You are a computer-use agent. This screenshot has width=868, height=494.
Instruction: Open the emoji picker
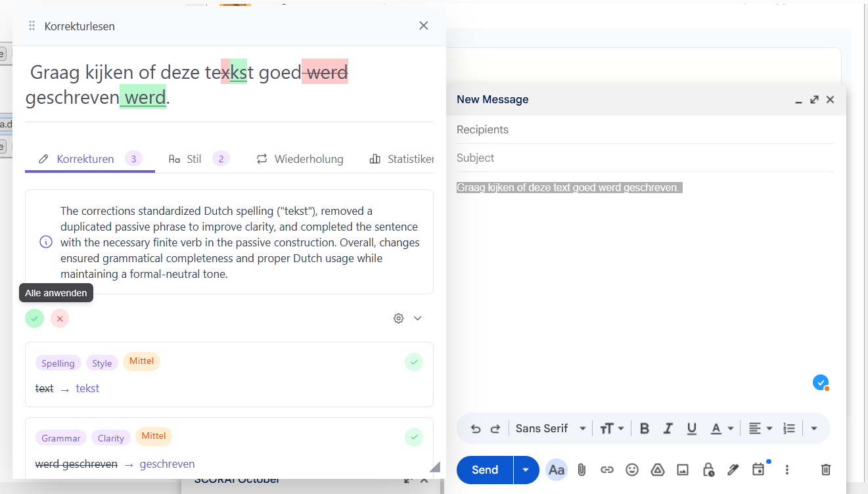[632, 470]
